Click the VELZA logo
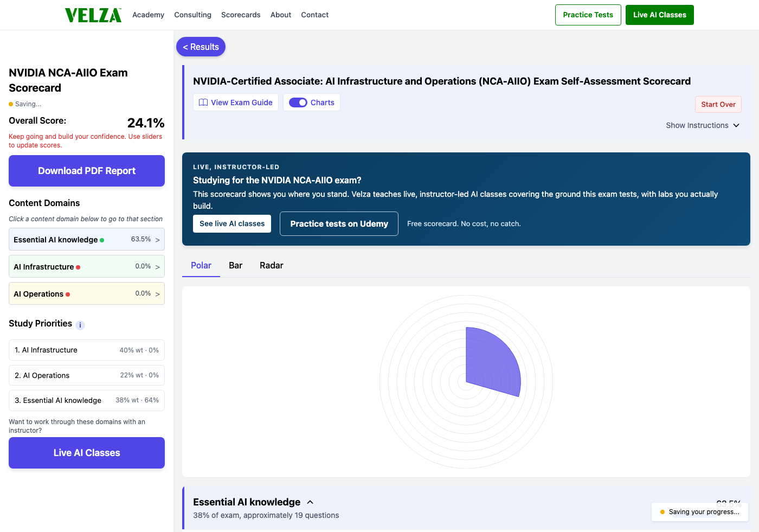Screen dimensions: 759x532 (x=93, y=15)
